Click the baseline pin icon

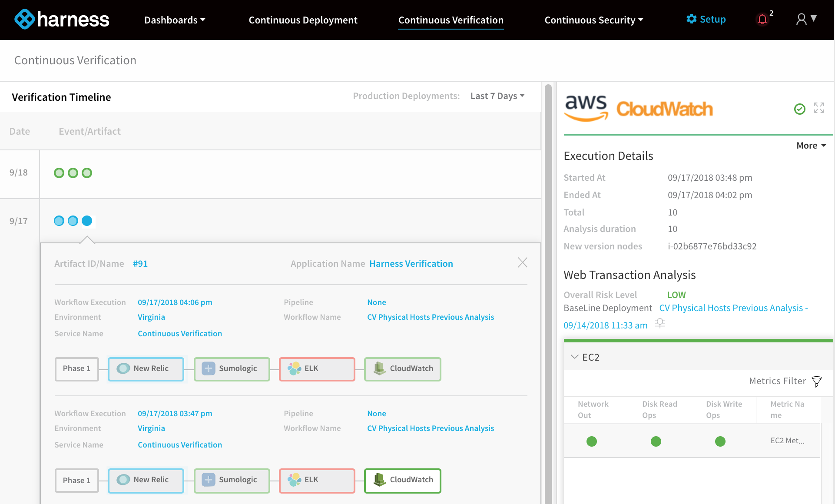(x=660, y=324)
